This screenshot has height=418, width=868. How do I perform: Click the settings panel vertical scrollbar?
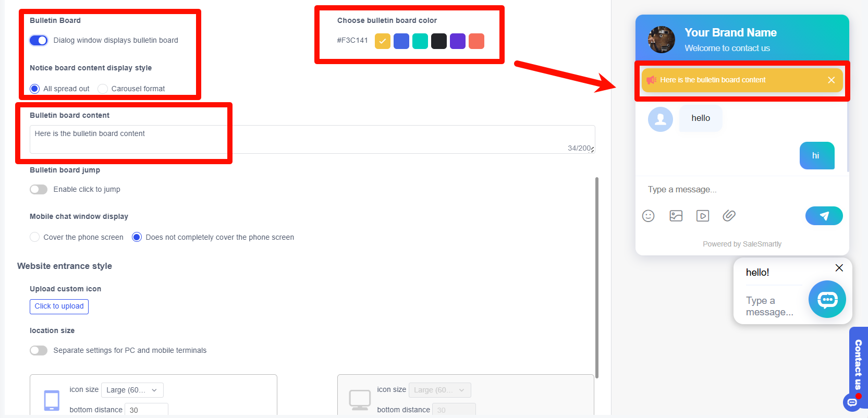(597, 277)
